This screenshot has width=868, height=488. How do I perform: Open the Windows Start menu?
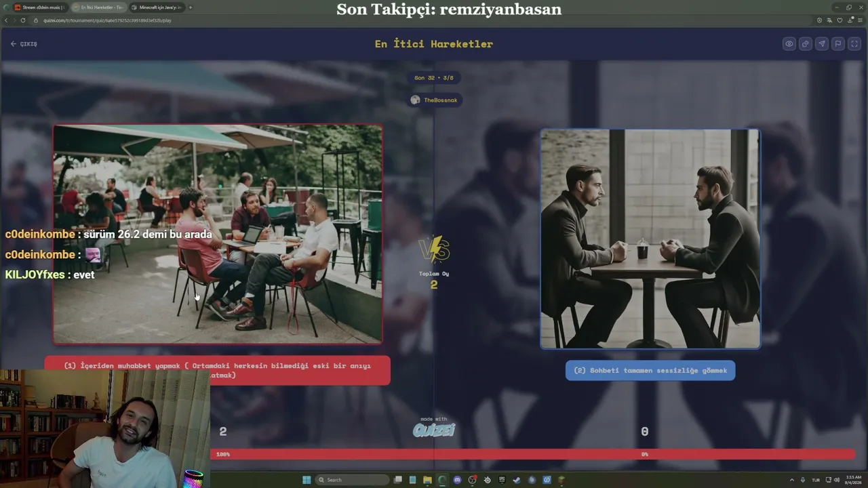pyautogui.click(x=307, y=480)
